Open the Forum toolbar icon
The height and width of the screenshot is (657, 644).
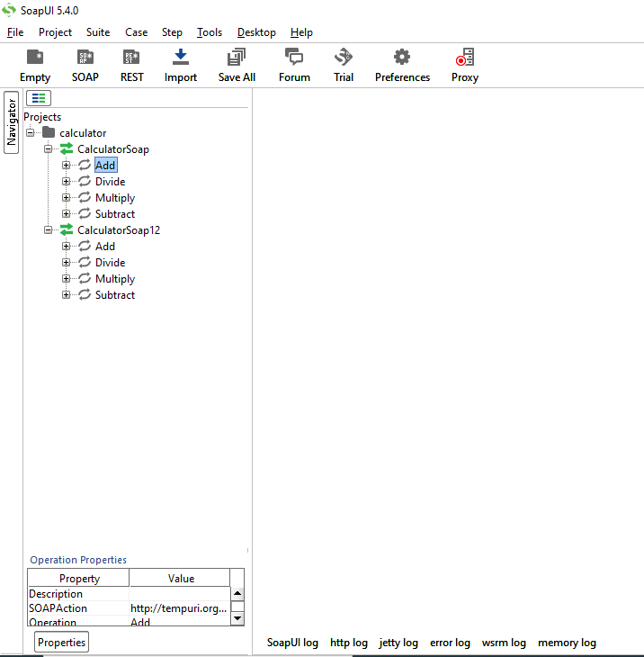pyautogui.click(x=294, y=57)
